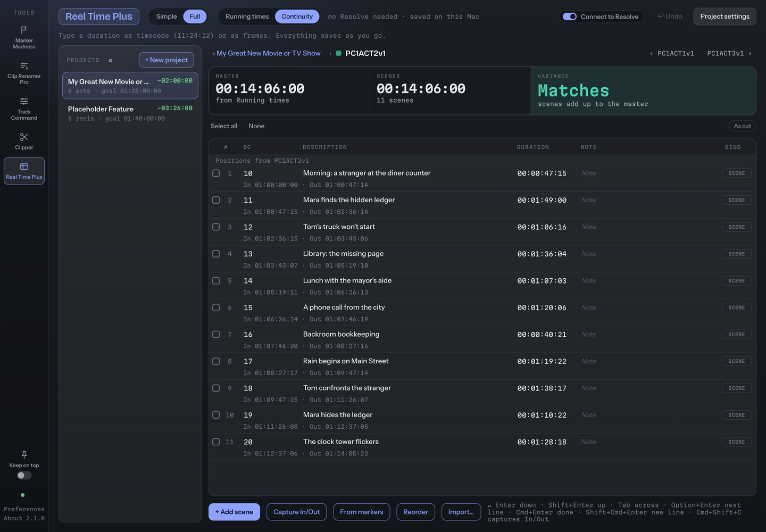Image resolution: width=766 pixels, height=532 pixels.
Task: Select checkbox for Backroom bookkeeping row
Action: (x=216, y=334)
